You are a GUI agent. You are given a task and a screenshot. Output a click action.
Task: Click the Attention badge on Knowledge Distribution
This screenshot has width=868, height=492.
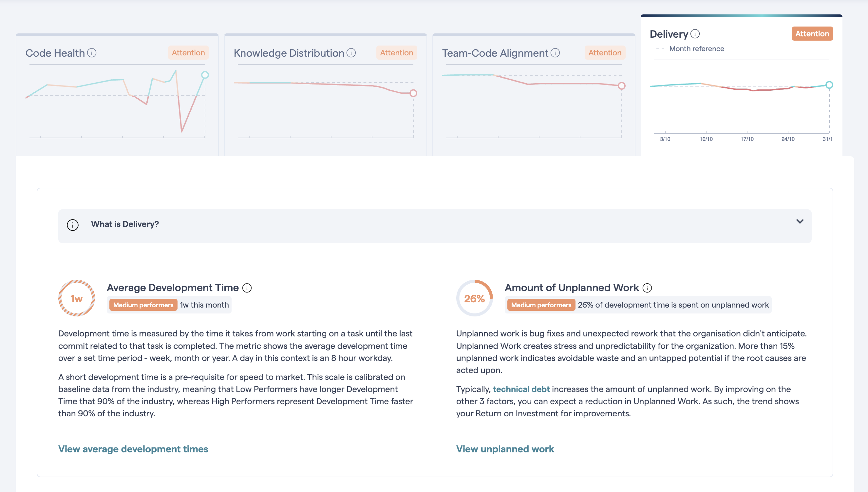tap(396, 53)
